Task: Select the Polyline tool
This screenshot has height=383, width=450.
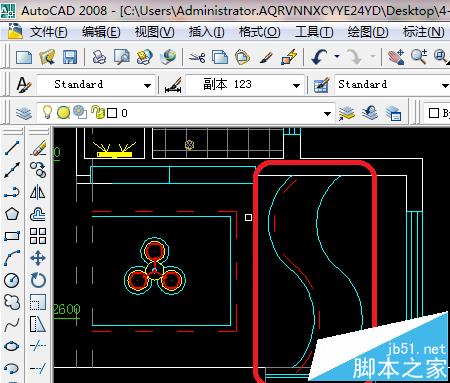Action: tap(12, 192)
